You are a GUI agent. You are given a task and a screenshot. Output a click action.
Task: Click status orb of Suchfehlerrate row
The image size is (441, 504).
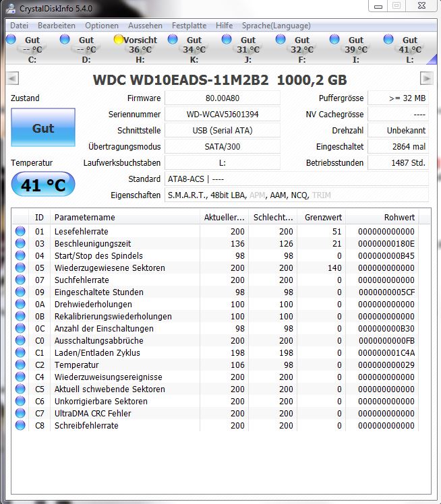pos(20,280)
